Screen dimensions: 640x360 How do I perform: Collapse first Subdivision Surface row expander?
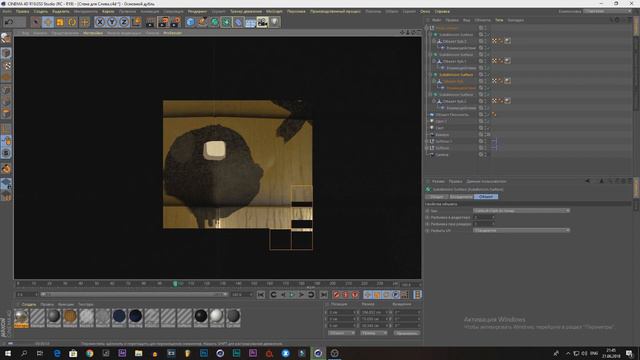click(431, 35)
